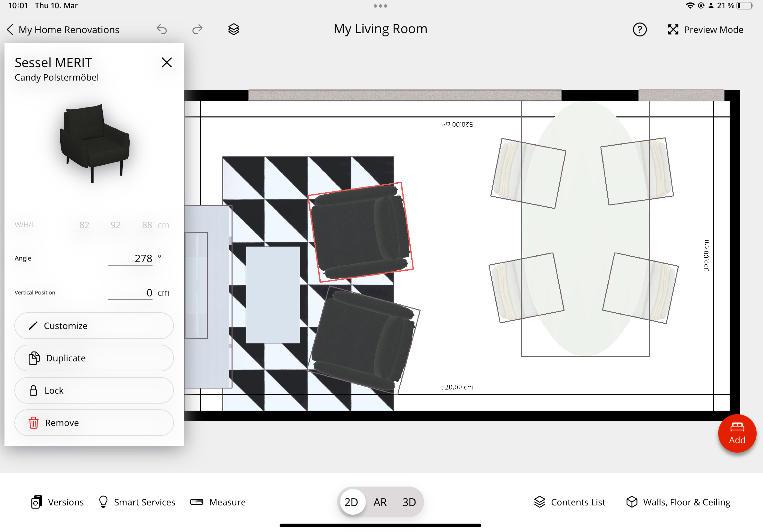
Task: Duplicate the Sessel MERIT armchair
Action: [x=94, y=358]
